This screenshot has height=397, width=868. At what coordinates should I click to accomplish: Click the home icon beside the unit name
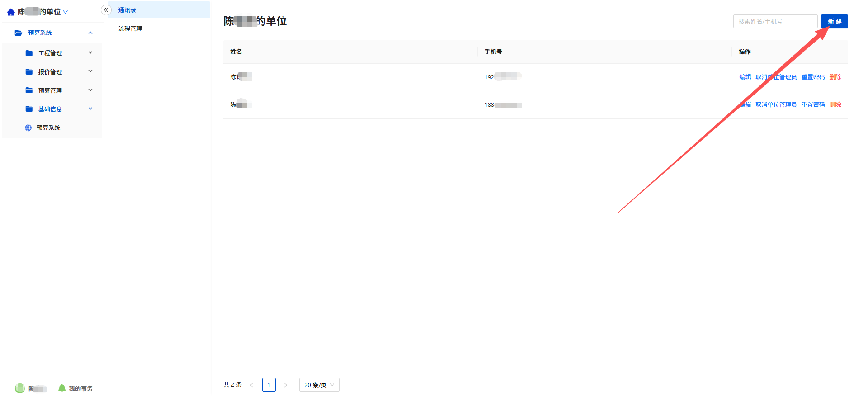11,12
